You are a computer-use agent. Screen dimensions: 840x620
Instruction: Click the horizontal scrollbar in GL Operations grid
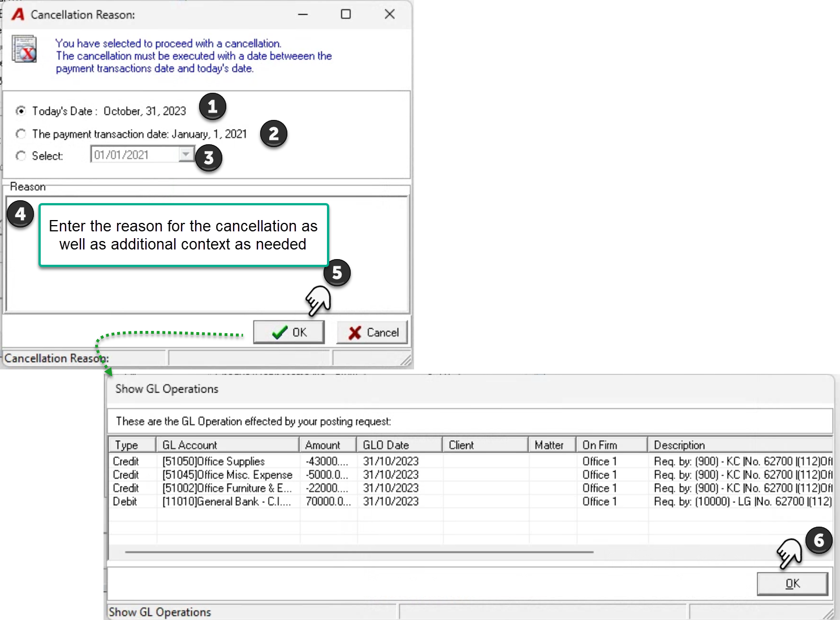click(x=359, y=552)
